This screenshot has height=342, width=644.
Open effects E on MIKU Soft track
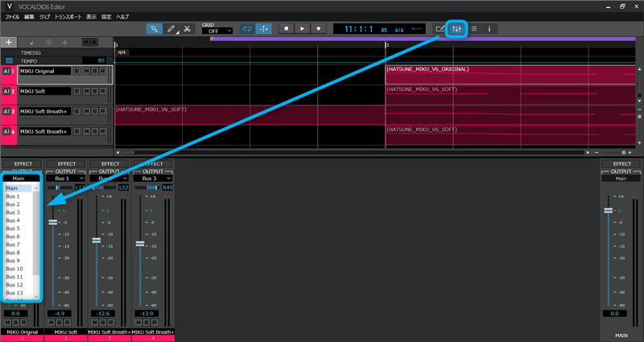point(76,91)
